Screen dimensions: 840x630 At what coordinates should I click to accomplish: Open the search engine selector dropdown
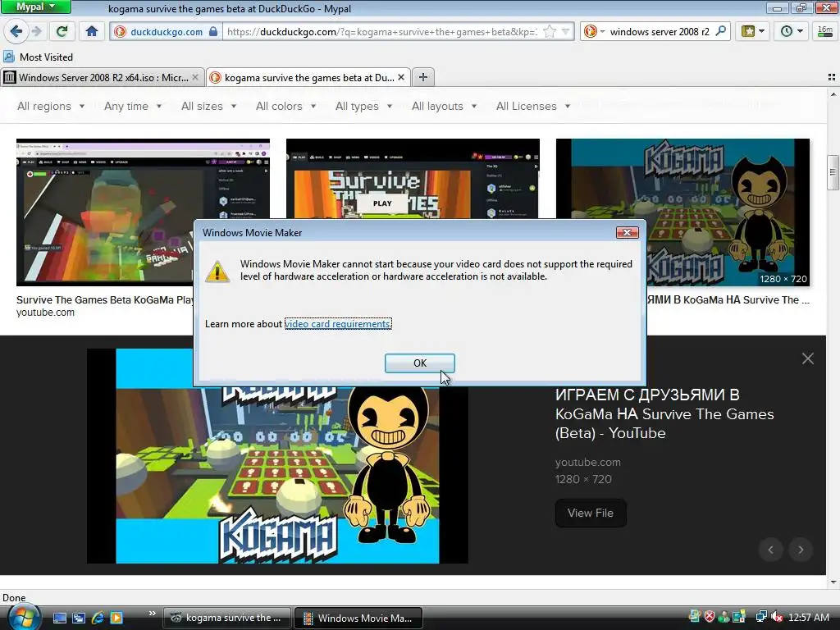[594, 32]
